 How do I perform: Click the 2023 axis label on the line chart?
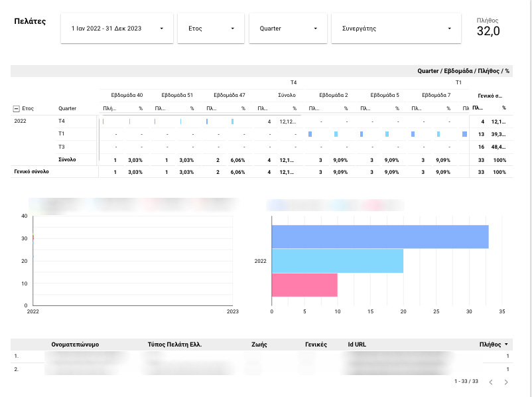233,311
